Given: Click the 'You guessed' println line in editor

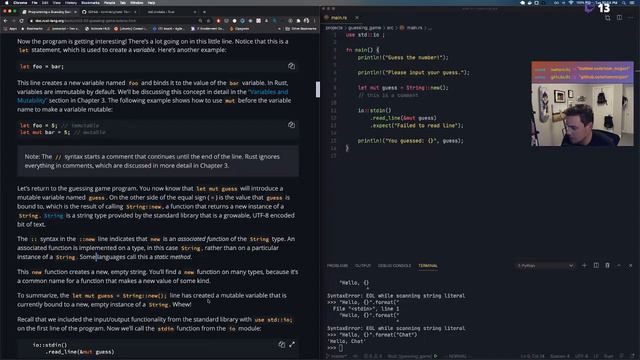Looking at the screenshot, I should point(410,140).
